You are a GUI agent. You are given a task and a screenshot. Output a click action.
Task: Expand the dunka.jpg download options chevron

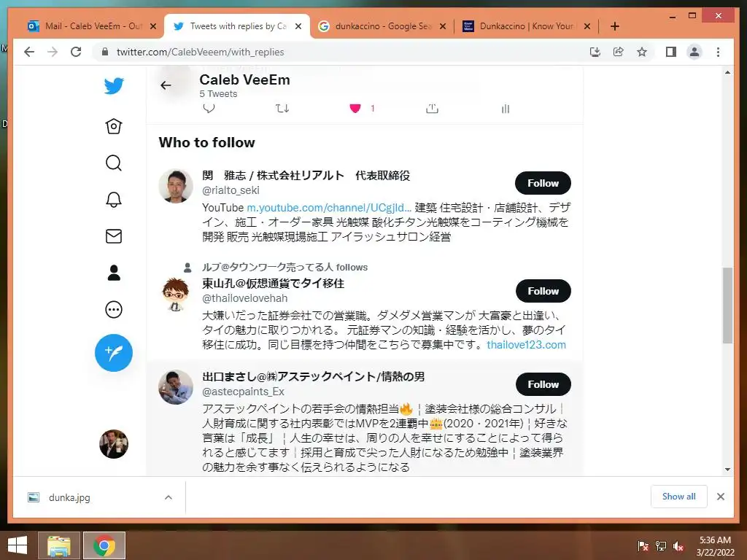pos(169,497)
